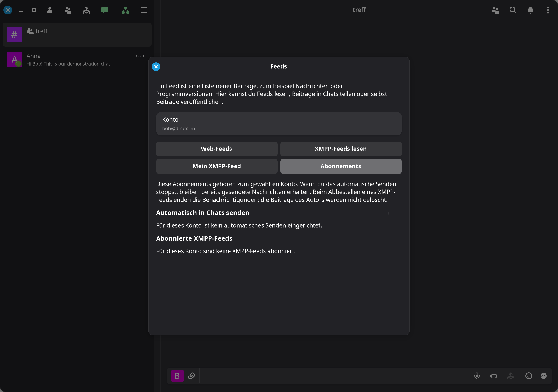Click the treff title in header

[x=359, y=10]
